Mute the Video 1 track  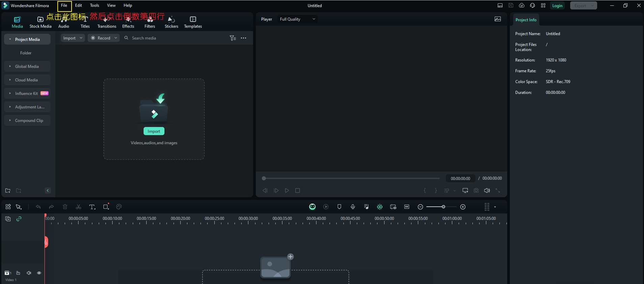coord(29,273)
